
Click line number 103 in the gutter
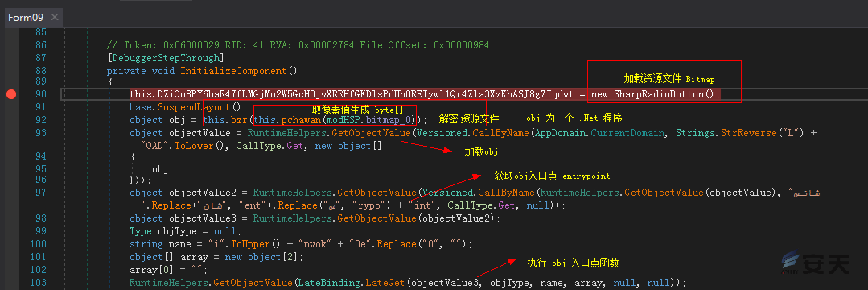point(39,282)
